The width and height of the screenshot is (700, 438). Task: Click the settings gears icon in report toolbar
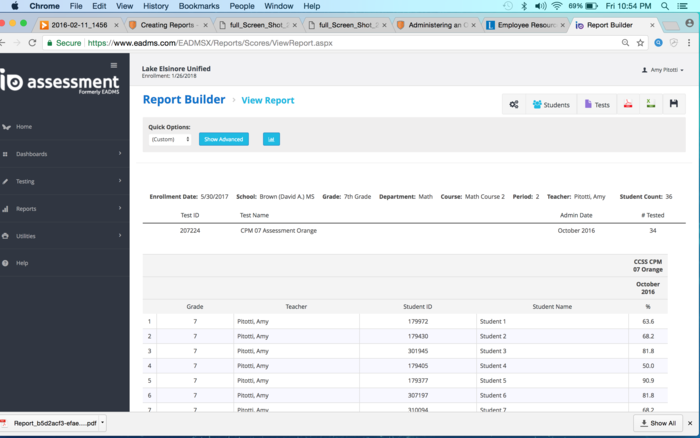(x=513, y=104)
